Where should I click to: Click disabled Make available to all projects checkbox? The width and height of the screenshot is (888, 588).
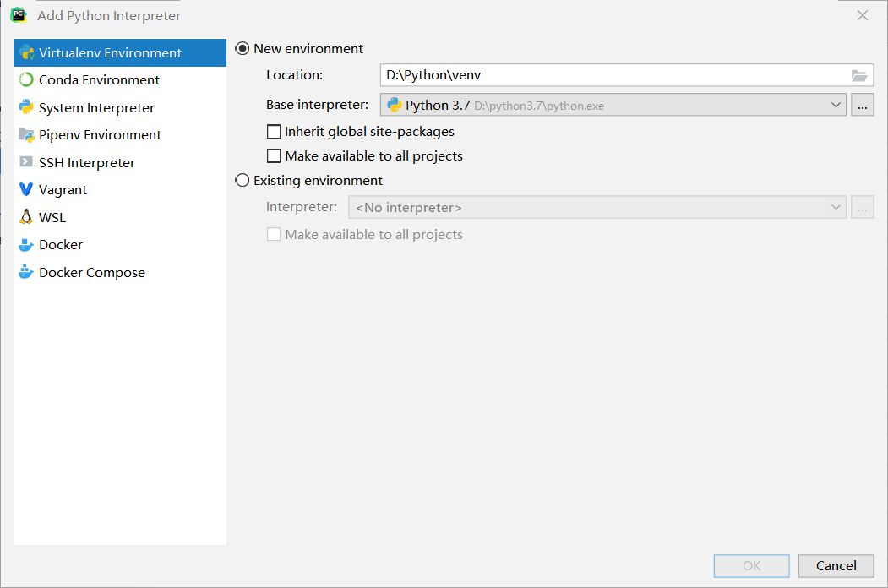click(274, 235)
